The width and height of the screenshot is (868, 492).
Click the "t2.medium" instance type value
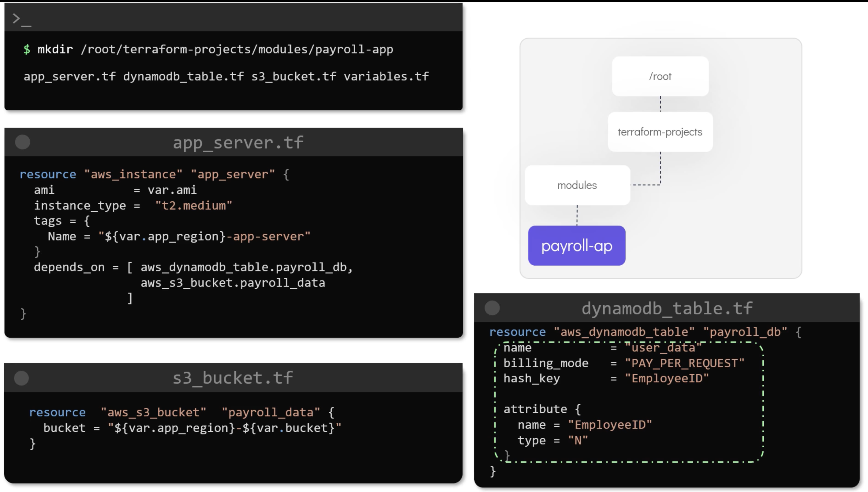tap(194, 206)
